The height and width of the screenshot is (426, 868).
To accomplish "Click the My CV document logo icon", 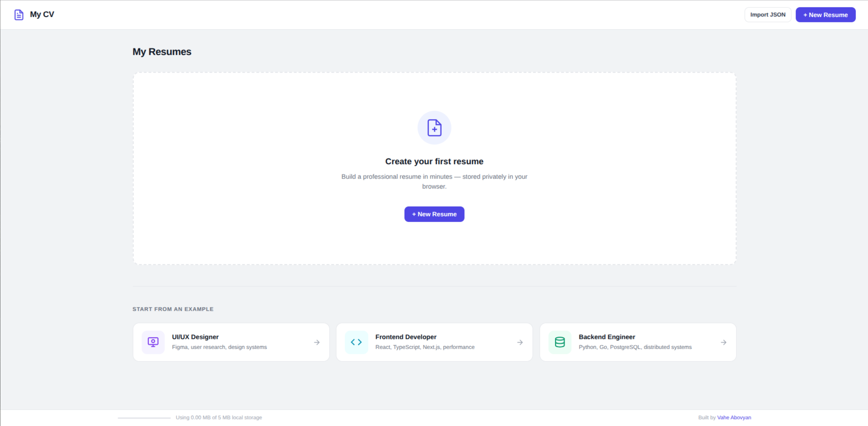I will pos(18,14).
